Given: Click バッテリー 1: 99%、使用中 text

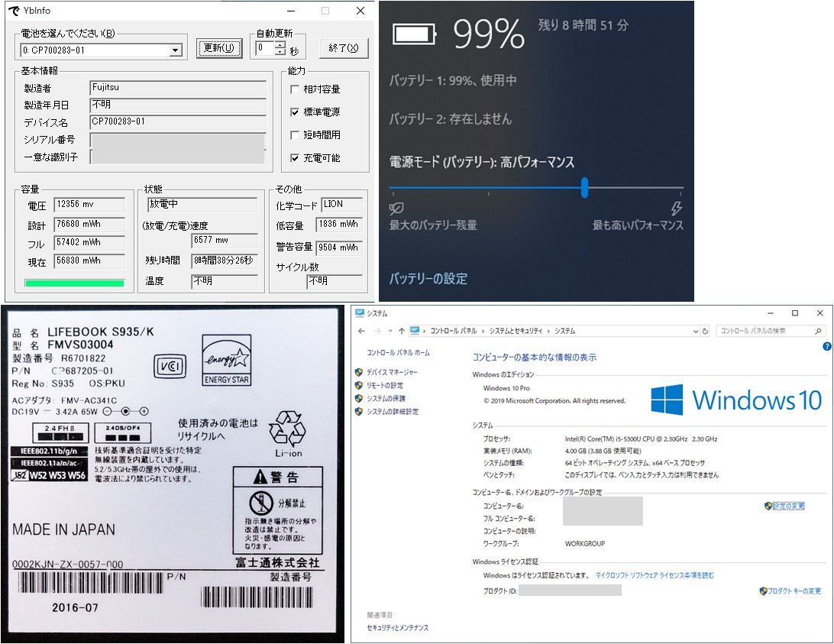Looking at the screenshot, I should (453, 80).
